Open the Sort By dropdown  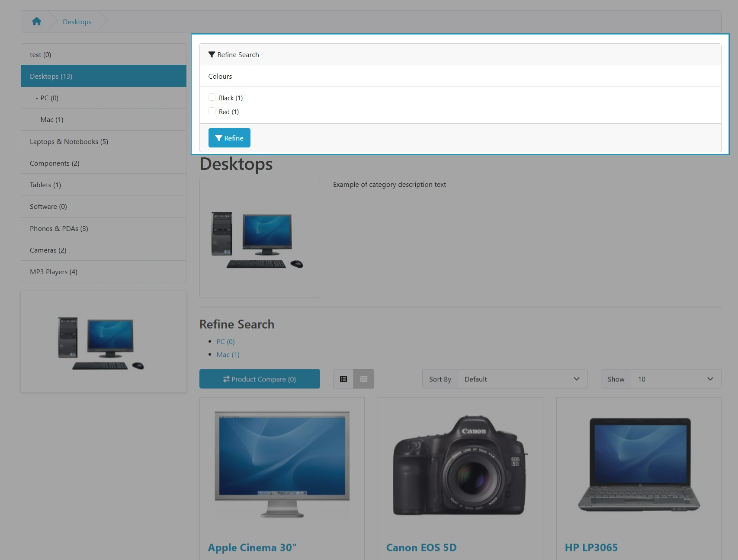523,379
